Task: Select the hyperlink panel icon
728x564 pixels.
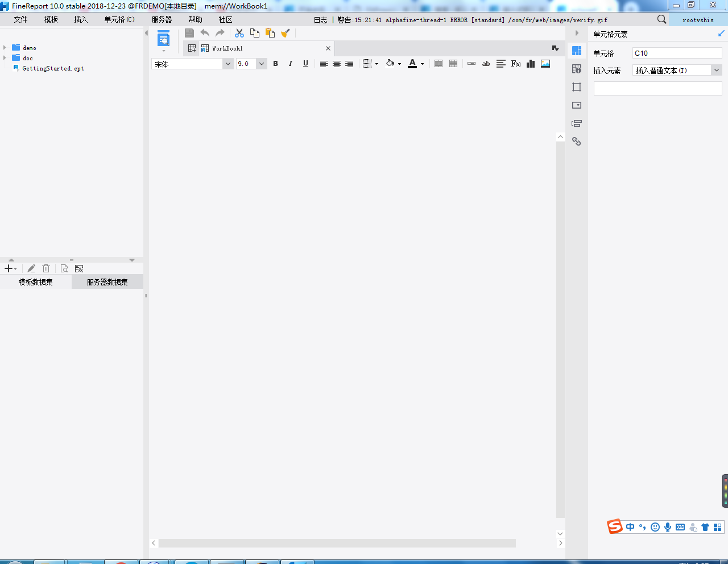Action: [577, 142]
